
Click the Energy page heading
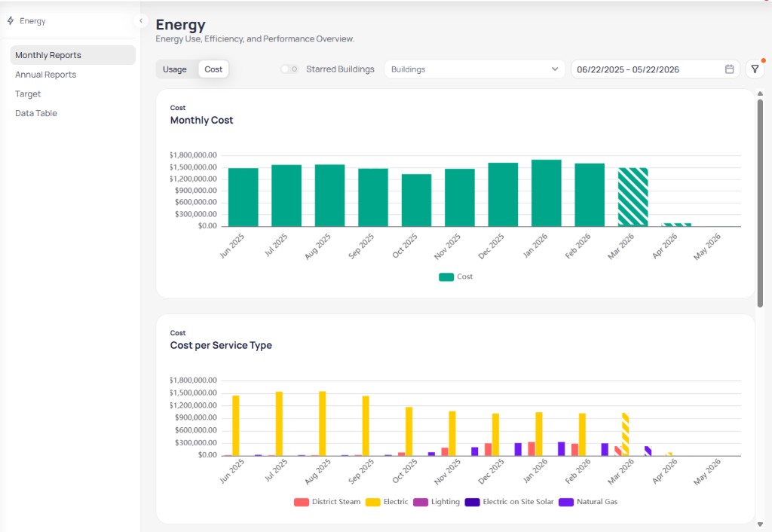(181, 25)
